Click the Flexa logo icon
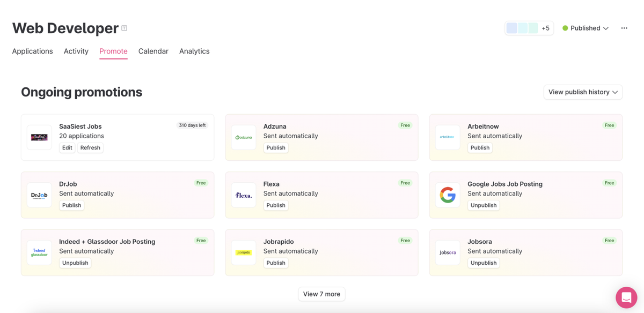644x313 pixels. (244, 195)
